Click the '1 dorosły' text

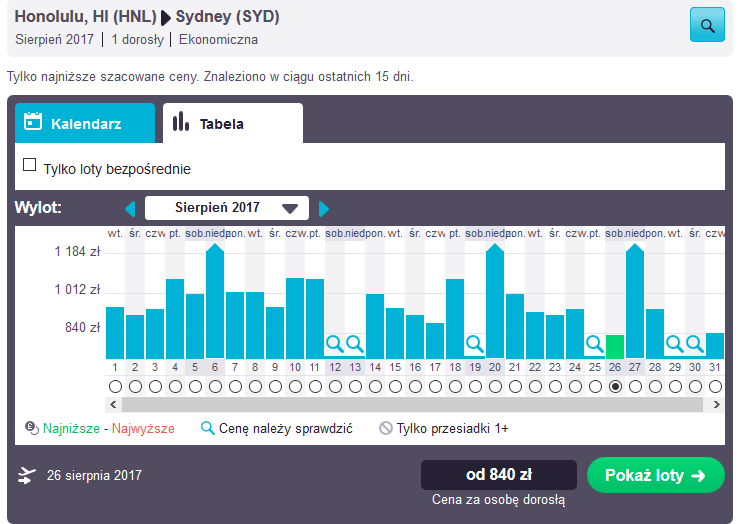tap(137, 40)
